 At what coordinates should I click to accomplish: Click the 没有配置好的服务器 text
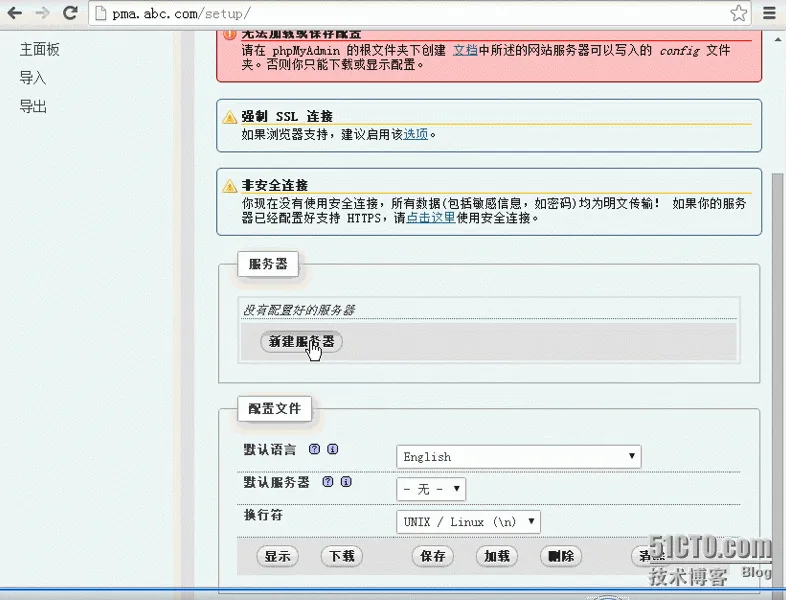tap(299, 310)
